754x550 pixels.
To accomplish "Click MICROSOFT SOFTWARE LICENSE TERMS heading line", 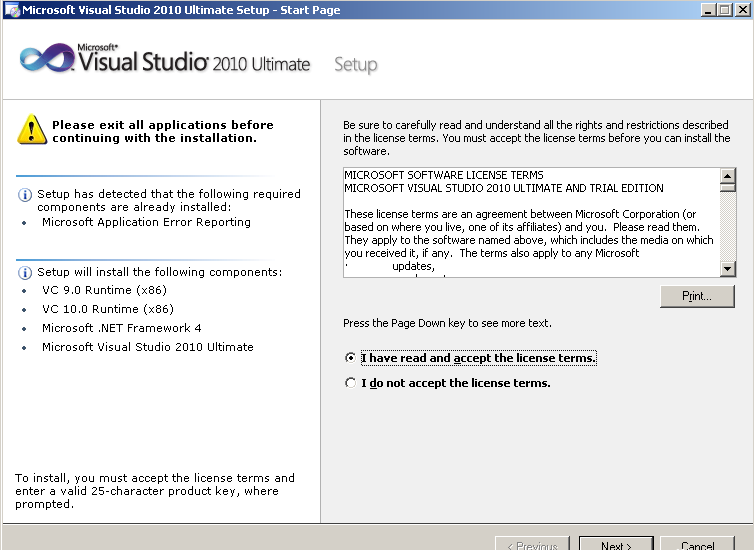I will pyautogui.click(x=444, y=175).
